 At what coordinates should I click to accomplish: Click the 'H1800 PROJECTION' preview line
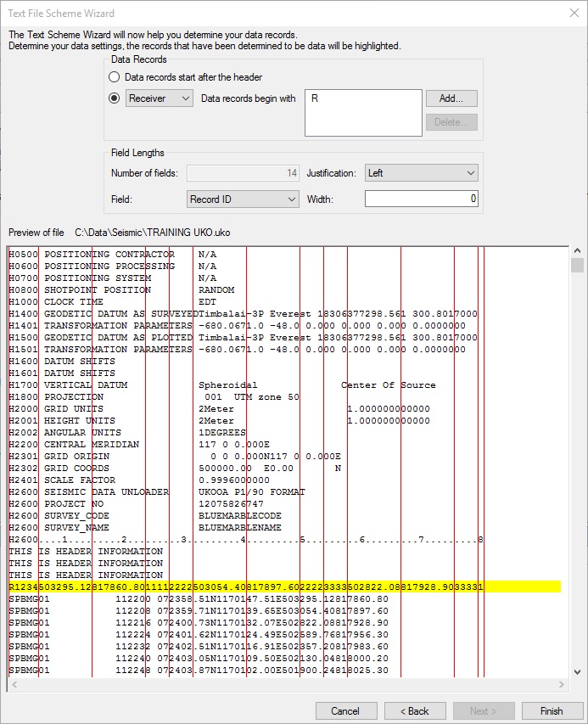click(x=154, y=397)
